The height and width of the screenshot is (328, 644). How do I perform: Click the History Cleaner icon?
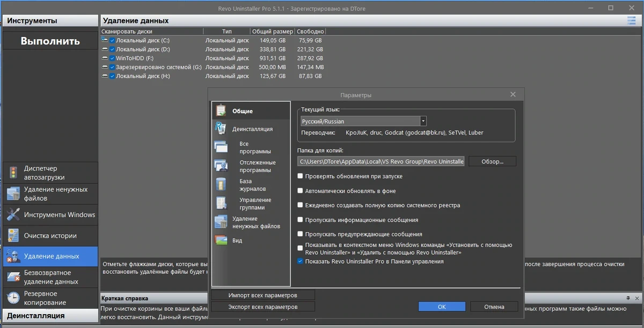[13, 236]
